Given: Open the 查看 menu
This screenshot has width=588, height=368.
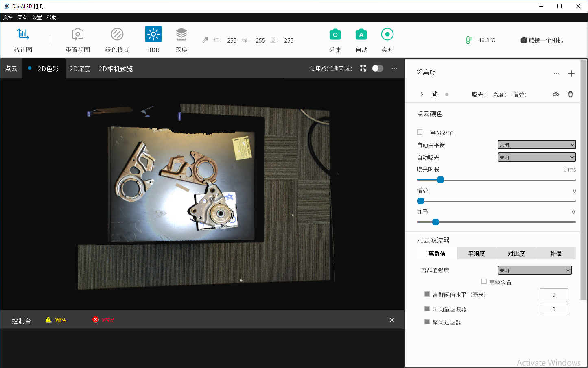Looking at the screenshot, I should (x=22, y=17).
